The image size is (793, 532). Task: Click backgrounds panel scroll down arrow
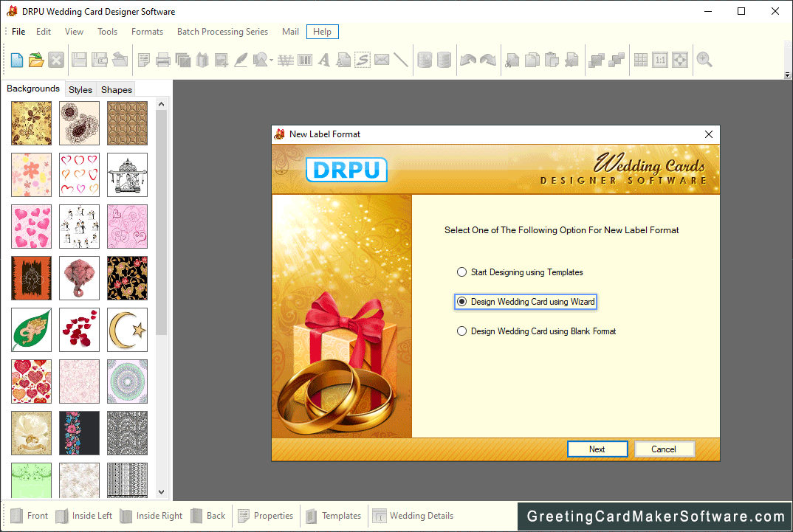pyautogui.click(x=161, y=491)
